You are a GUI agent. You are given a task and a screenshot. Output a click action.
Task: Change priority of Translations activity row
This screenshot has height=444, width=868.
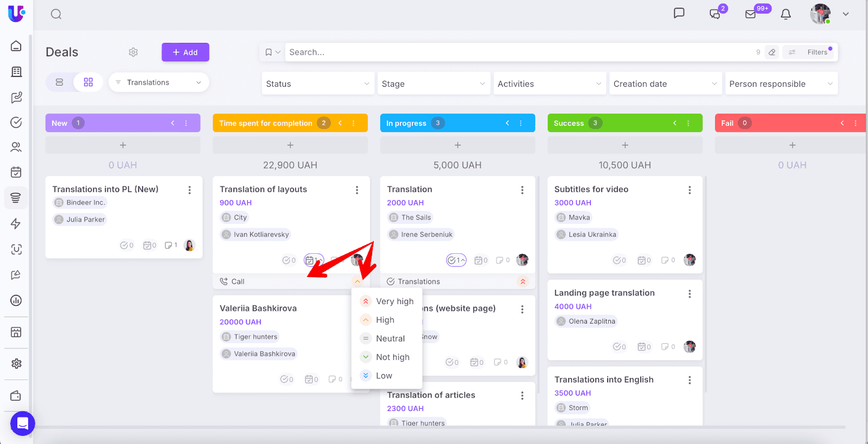[x=523, y=281]
